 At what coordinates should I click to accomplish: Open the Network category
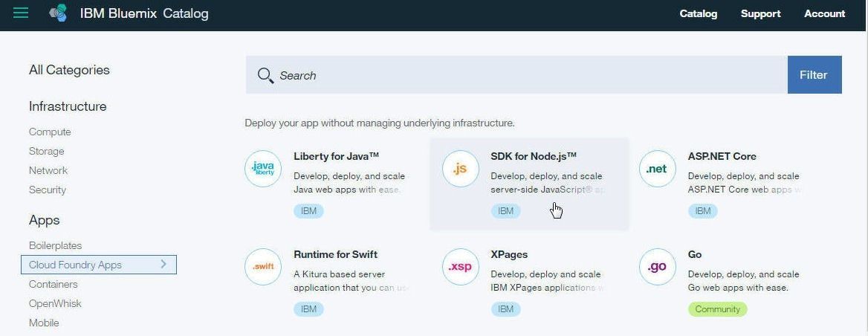point(48,170)
